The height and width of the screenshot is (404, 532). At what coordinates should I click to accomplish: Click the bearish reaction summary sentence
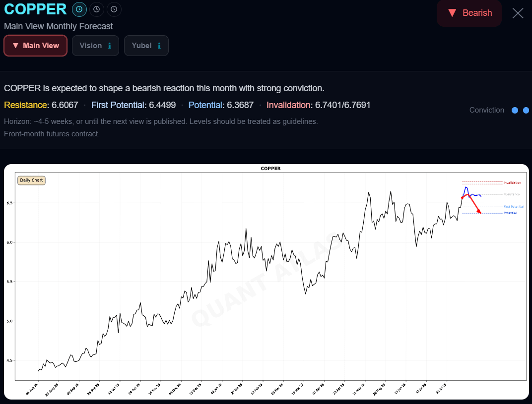coord(164,88)
